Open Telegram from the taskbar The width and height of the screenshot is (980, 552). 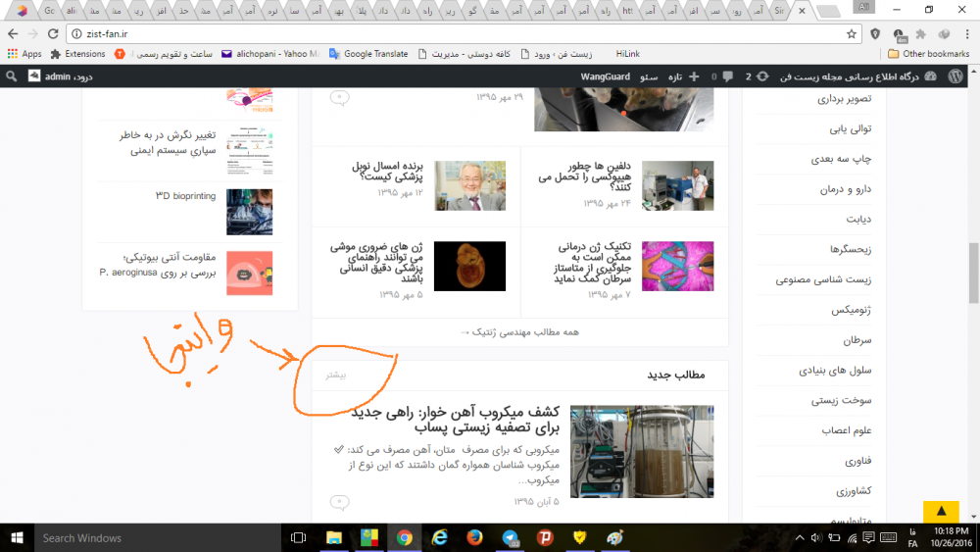click(x=511, y=537)
